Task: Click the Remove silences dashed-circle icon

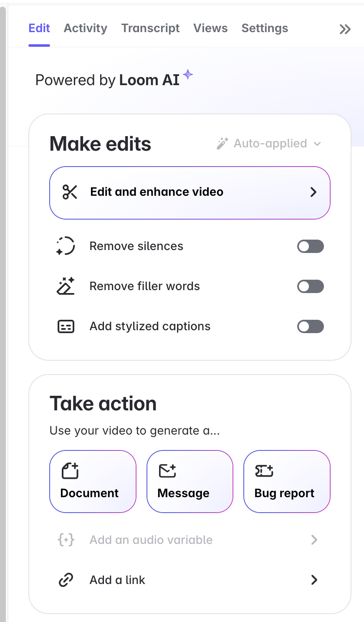Action: tap(66, 246)
